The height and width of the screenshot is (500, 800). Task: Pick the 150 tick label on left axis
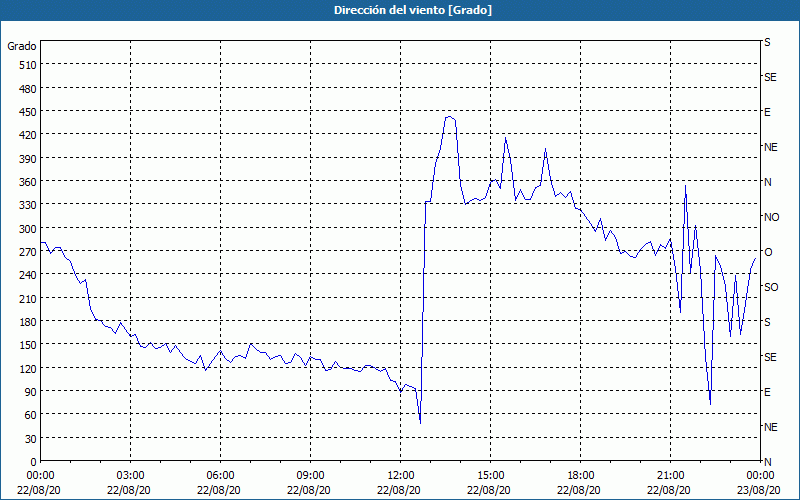tap(28, 345)
